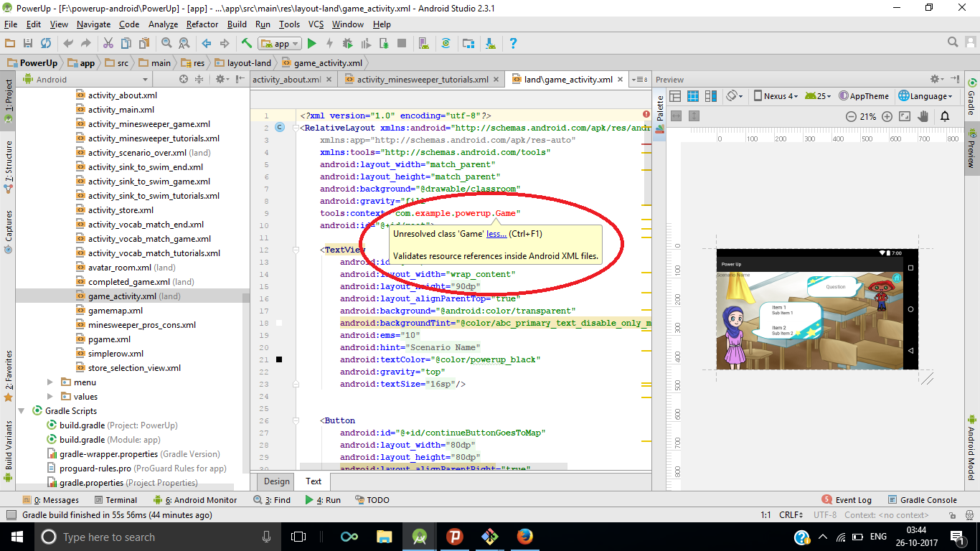Screen dimensions: 980x551
Task: Select the Pan hand tool in Preview
Action: (924, 116)
